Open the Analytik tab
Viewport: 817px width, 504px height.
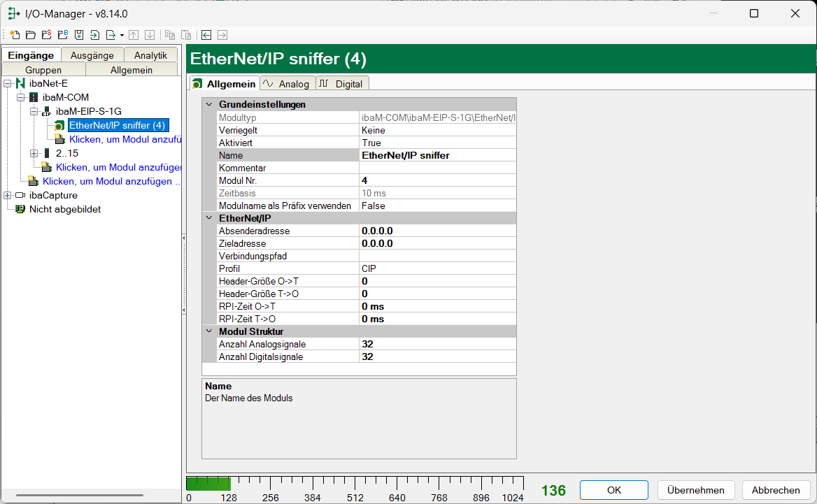tap(150, 55)
